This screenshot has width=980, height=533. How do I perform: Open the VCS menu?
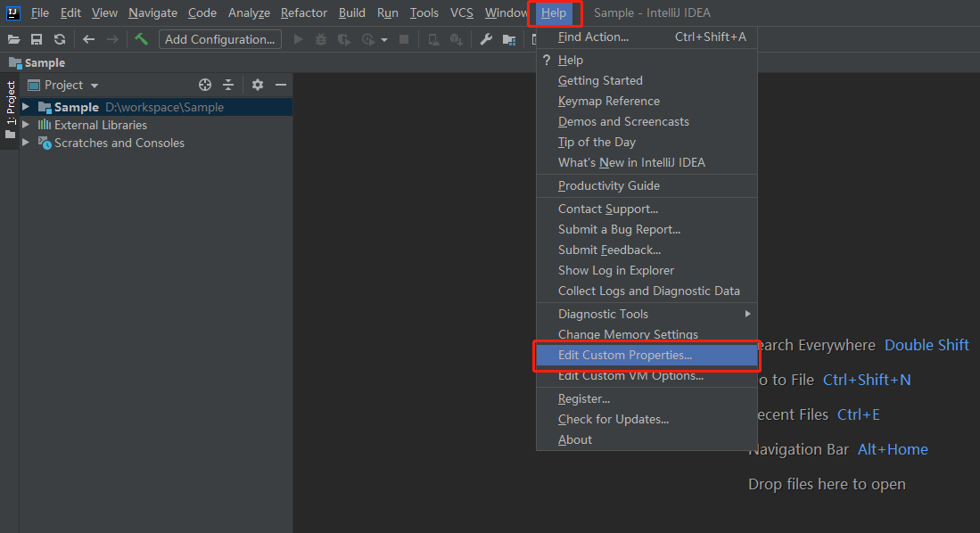462,13
